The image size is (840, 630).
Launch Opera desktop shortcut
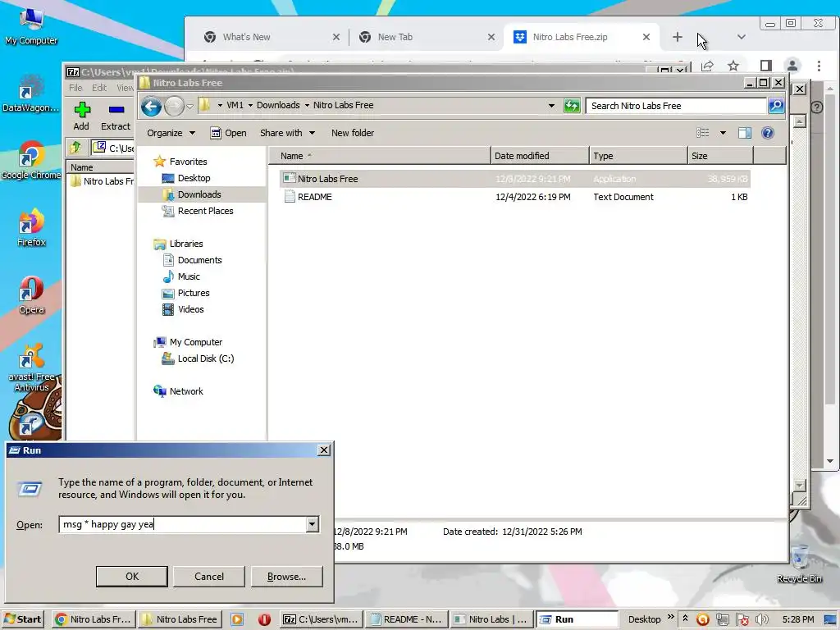[31, 295]
